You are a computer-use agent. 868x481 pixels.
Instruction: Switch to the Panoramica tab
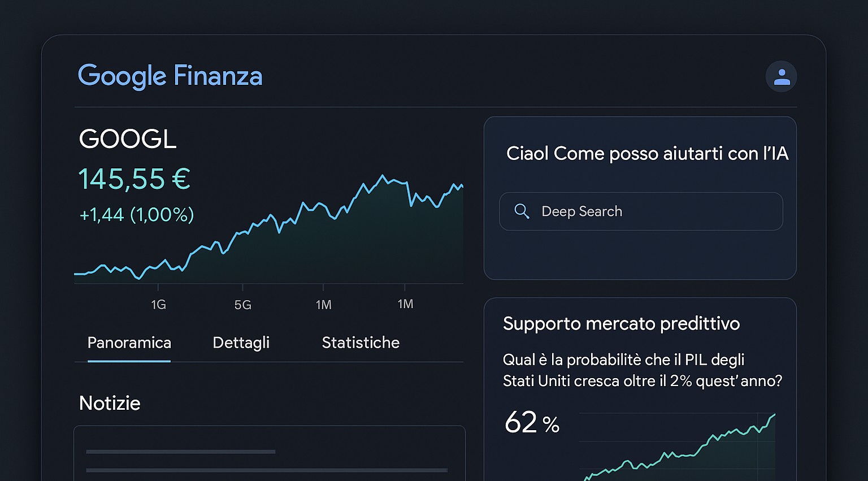[129, 343]
